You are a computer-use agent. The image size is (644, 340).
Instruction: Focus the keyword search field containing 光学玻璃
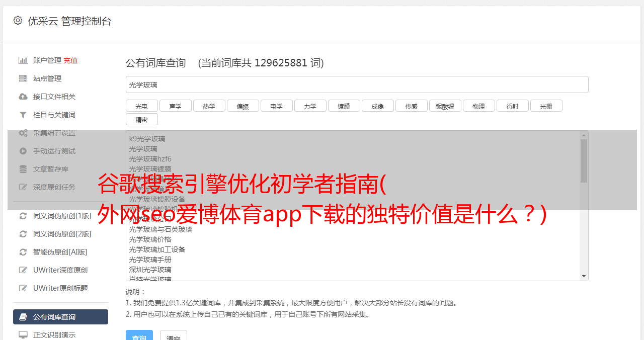357,84
